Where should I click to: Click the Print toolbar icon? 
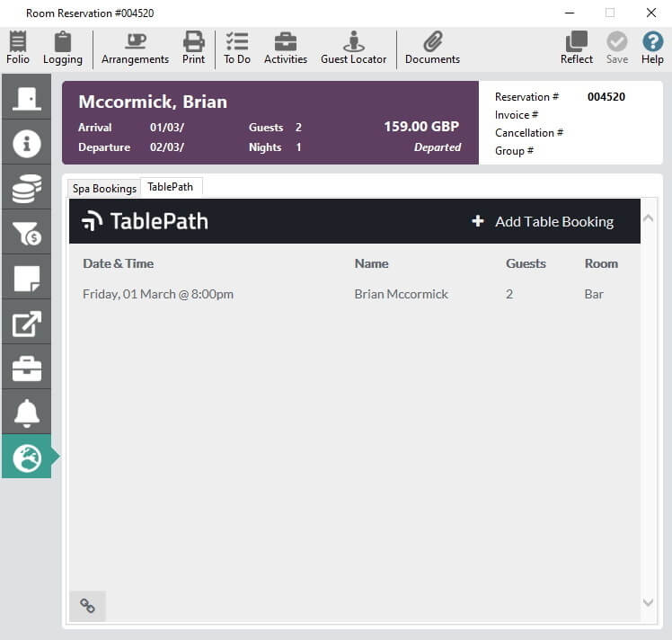click(x=193, y=47)
